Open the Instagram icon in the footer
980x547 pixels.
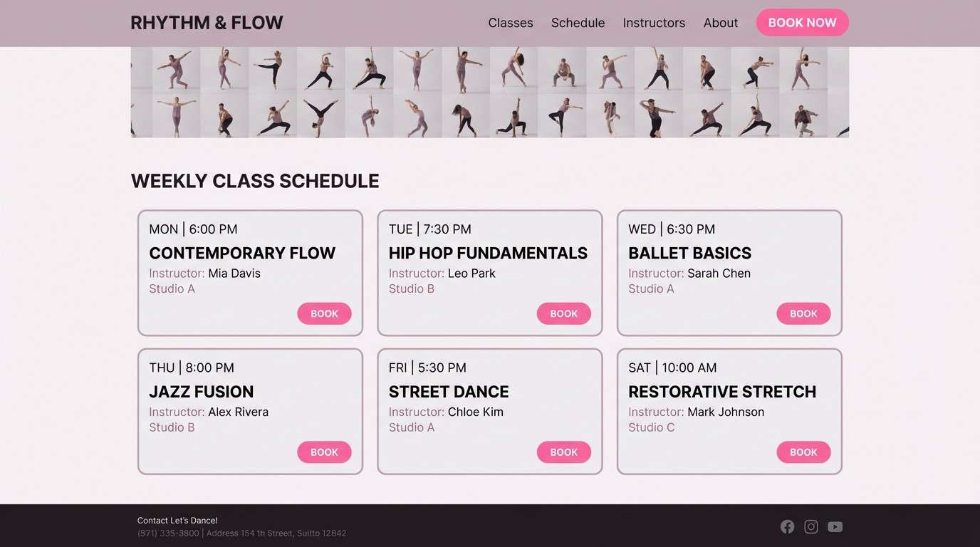click(810, 526)
